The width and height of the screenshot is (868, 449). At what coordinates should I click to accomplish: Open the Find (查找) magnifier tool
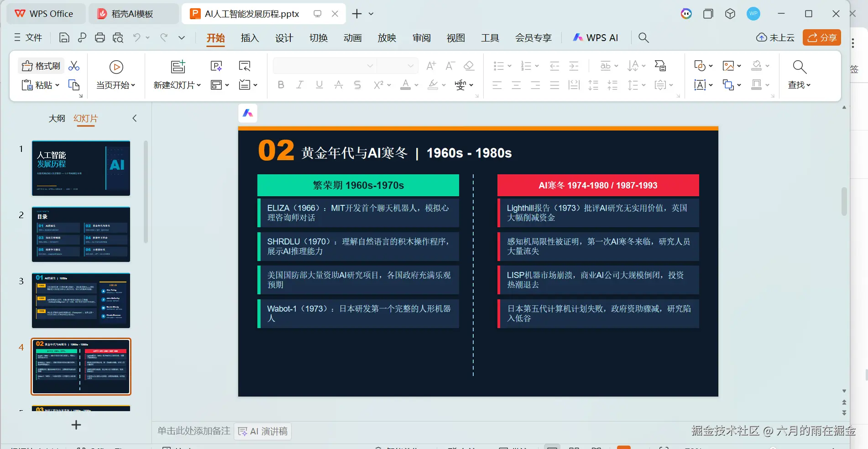(800, 67)
